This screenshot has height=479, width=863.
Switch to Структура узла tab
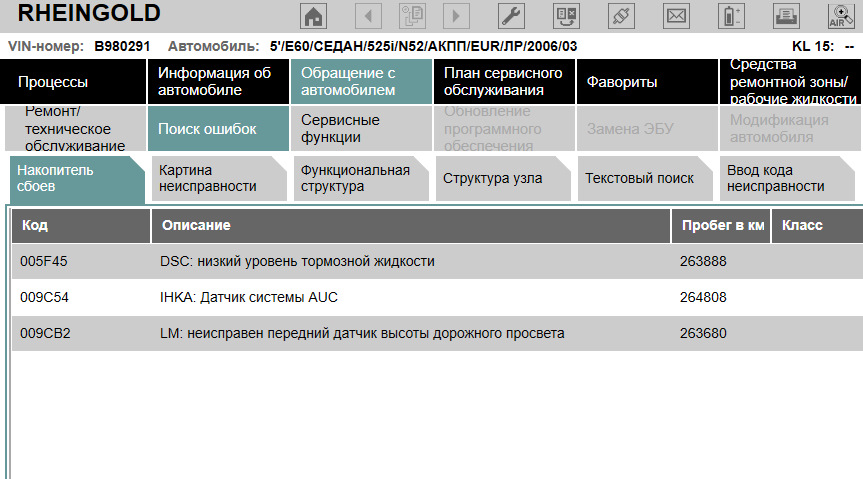pos(503,178)
